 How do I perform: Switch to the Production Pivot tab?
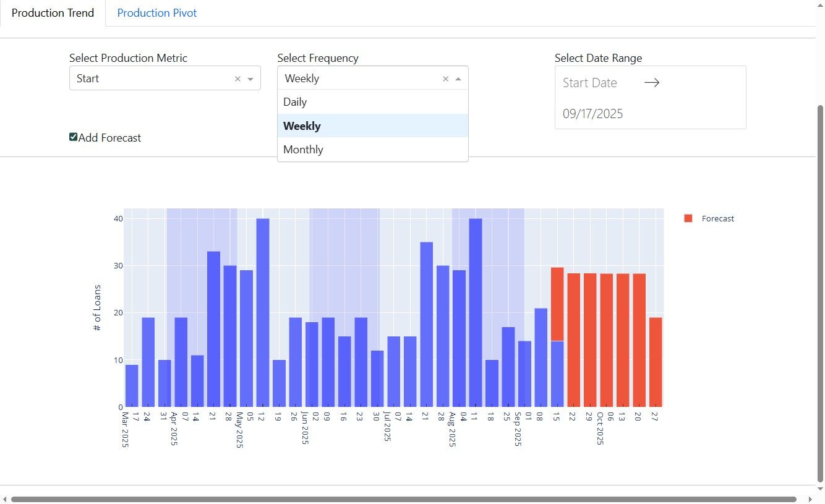(157, 13)
